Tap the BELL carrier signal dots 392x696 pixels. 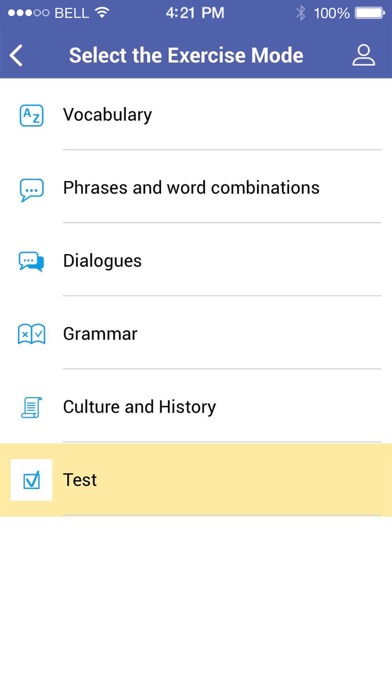pos(28,13)
